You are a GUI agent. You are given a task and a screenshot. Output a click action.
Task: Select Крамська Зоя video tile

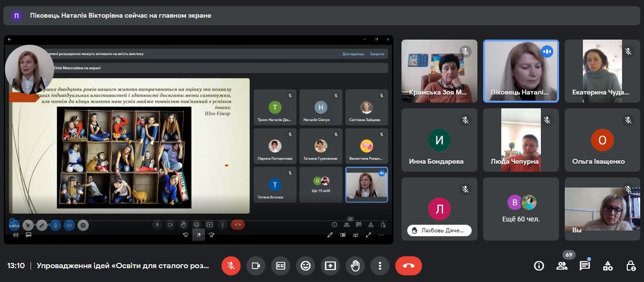[x=439, y=71]
